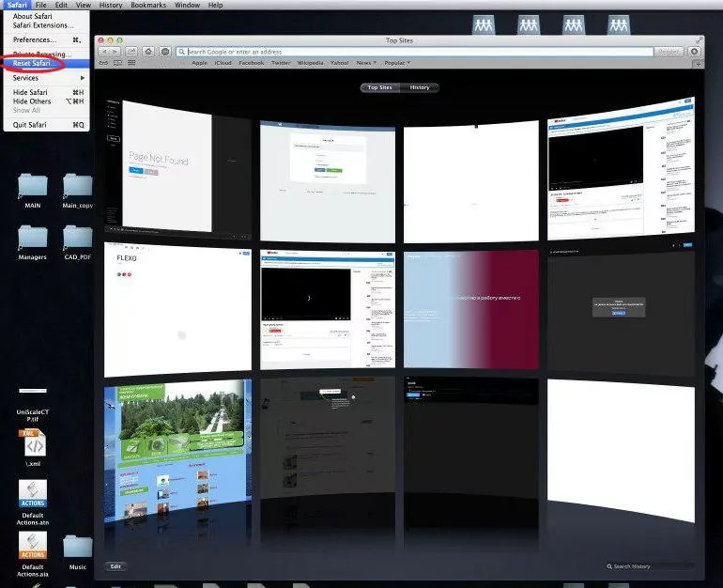This screenshot has width=723, height=588.
Task: Open the History menu in the menu bar
Action: [x=111, y=5]
